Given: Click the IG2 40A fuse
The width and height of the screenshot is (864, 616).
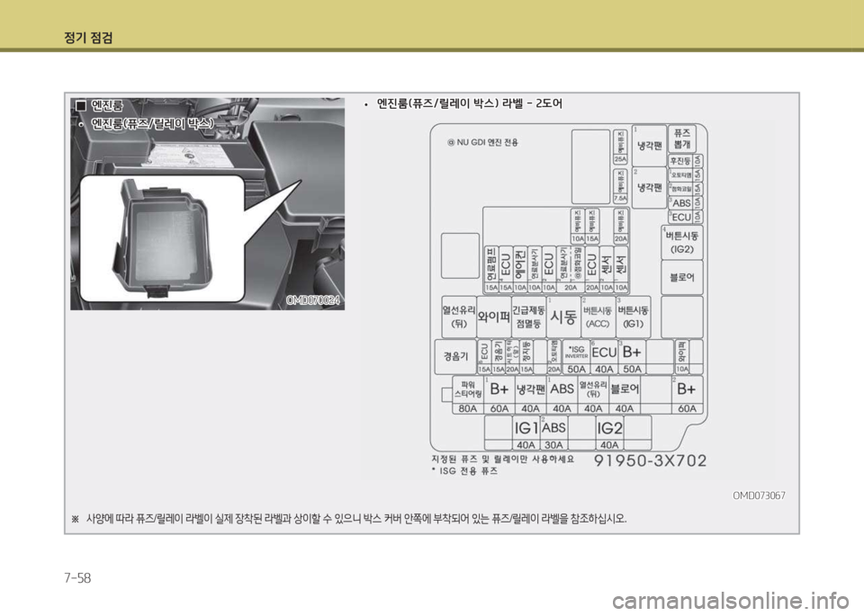Looking at the screenshot, I should coord(609,433).
